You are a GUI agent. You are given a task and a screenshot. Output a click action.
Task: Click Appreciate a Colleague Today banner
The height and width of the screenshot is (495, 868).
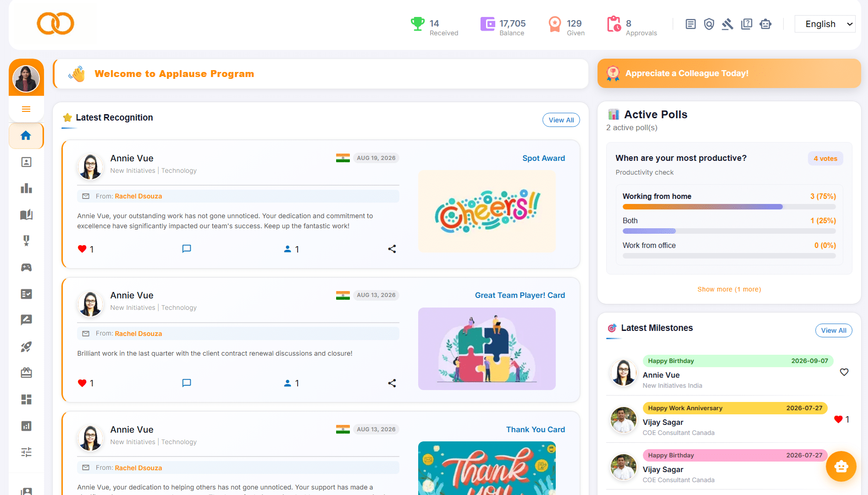(729, 73)
